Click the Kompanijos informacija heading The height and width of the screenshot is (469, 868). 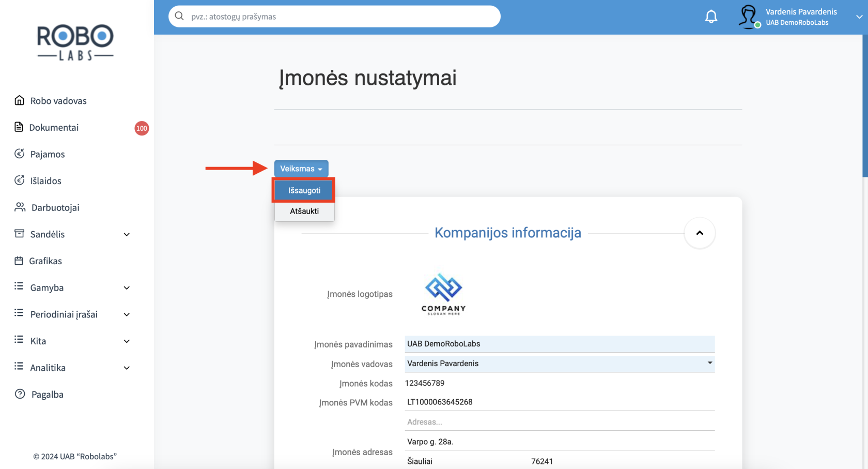click(508, 233)
